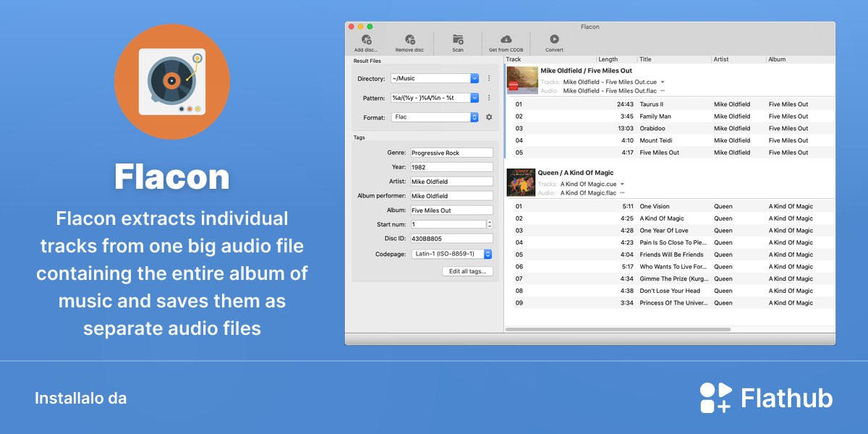This screenshot has height=434, width=868.
Task: Select track 05 Five Miles Out title
Action: tap(660, 153)
